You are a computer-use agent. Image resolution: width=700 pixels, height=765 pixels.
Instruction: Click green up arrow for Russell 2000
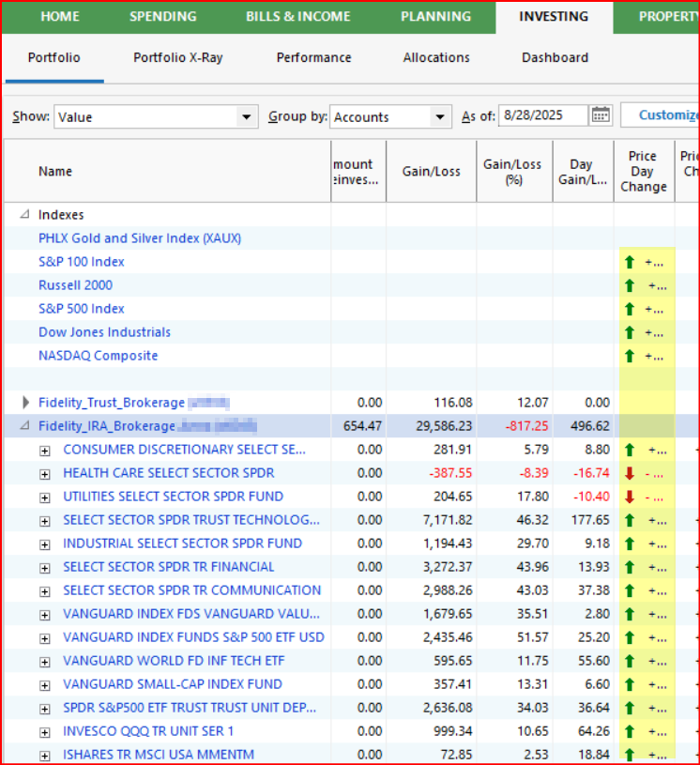click(630, 286)
